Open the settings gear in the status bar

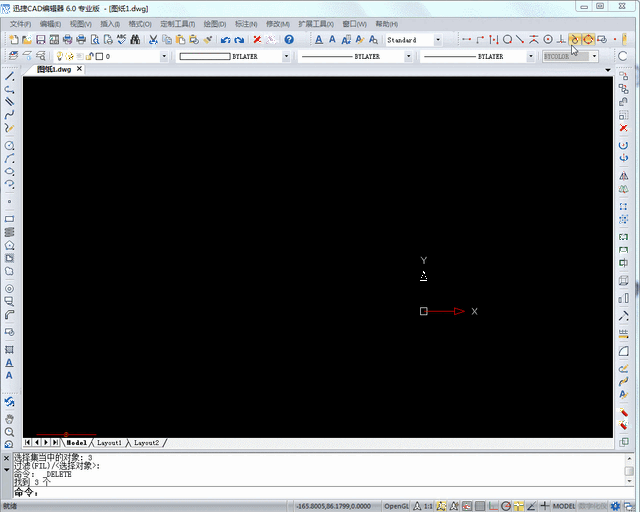pos(616,506)
